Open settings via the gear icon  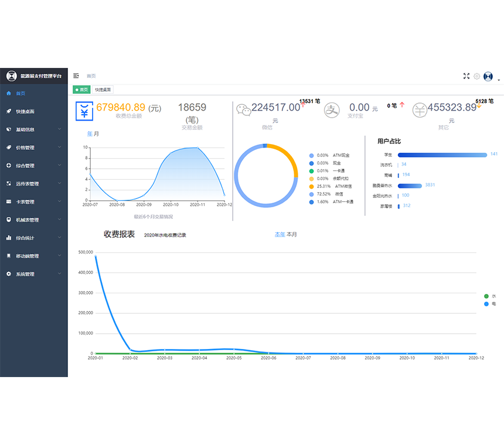pos(476,76)
